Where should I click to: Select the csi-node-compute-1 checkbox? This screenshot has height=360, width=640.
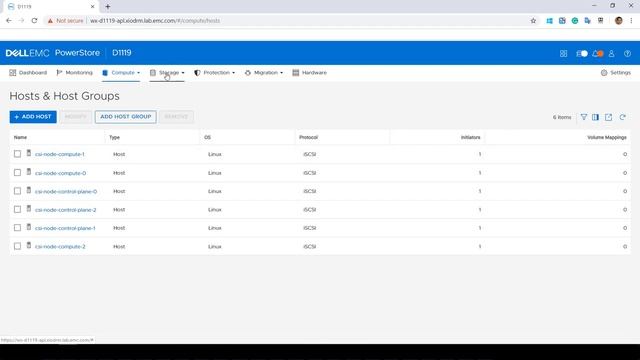coord(17,154)
